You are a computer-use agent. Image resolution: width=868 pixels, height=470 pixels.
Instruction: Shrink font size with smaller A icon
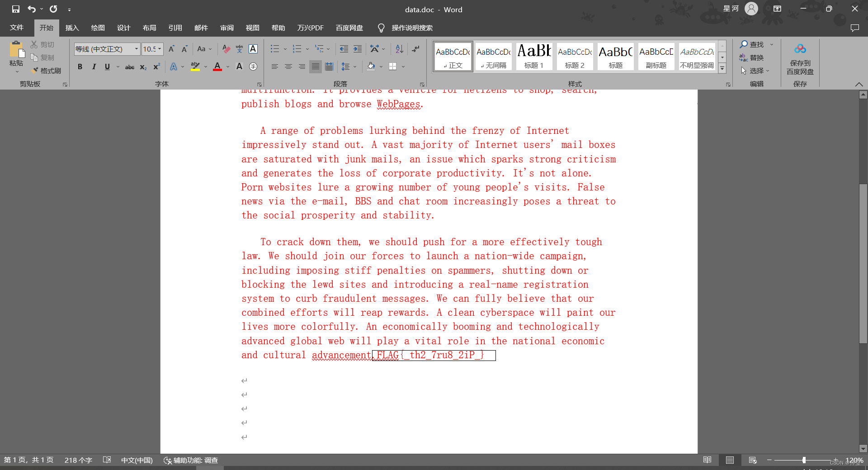[x=184, y=49]
